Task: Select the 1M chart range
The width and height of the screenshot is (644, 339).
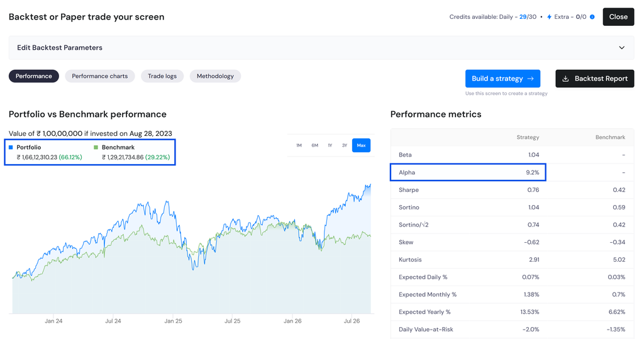Action: pos(299,145)
